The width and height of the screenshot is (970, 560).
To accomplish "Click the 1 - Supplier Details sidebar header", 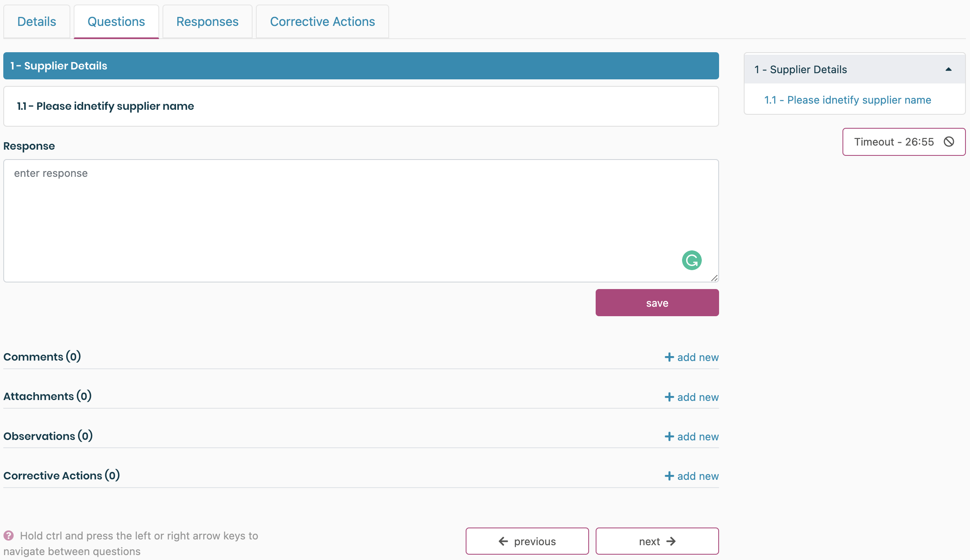I will tap(800, 69).
